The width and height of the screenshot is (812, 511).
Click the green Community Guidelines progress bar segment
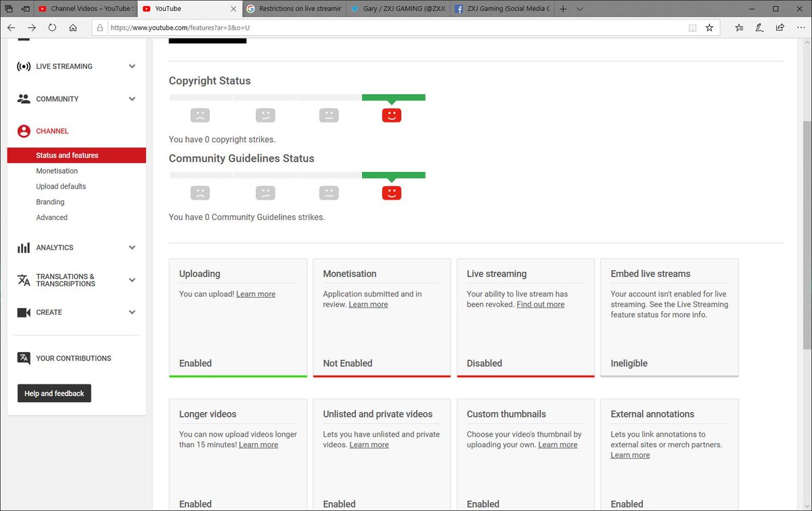[394, 175]
